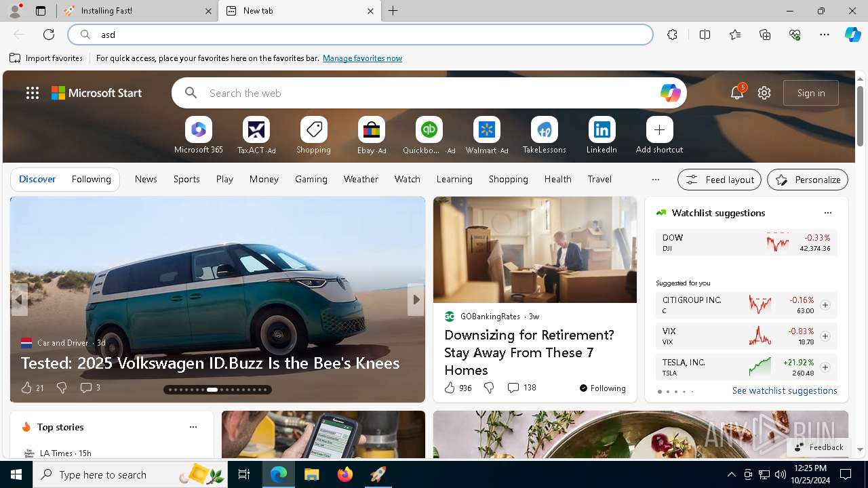The height and width of the screenshot is (488, 868).
Task: Open a new browser tab
Action: (x=393, y=11)
